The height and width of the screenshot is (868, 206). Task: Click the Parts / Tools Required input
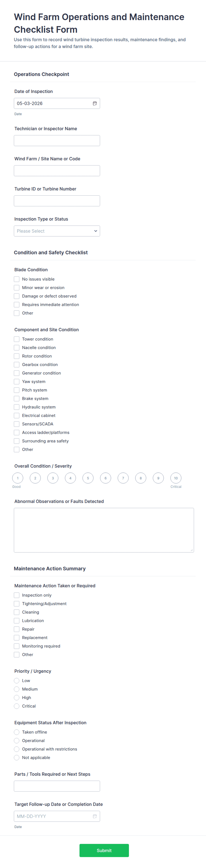click(x=57, y=786)
